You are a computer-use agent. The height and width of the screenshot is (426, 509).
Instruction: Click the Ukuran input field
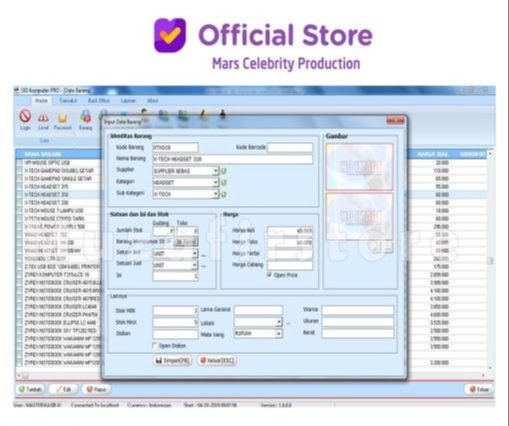pyautogui.click(x=357, y=322)
